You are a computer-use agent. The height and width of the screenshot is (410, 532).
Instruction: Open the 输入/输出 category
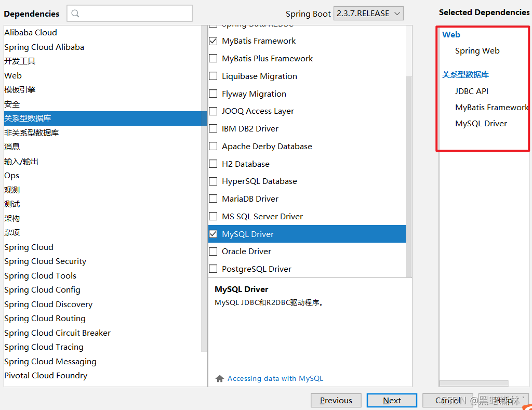coord(102,161)
